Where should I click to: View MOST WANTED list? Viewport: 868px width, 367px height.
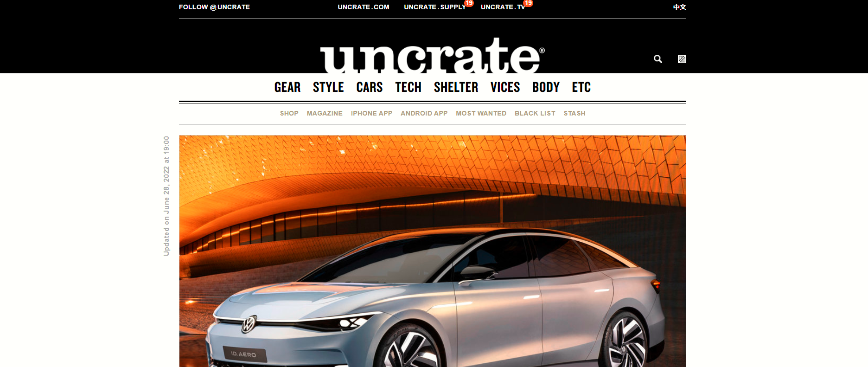click(x=481, y=113)
